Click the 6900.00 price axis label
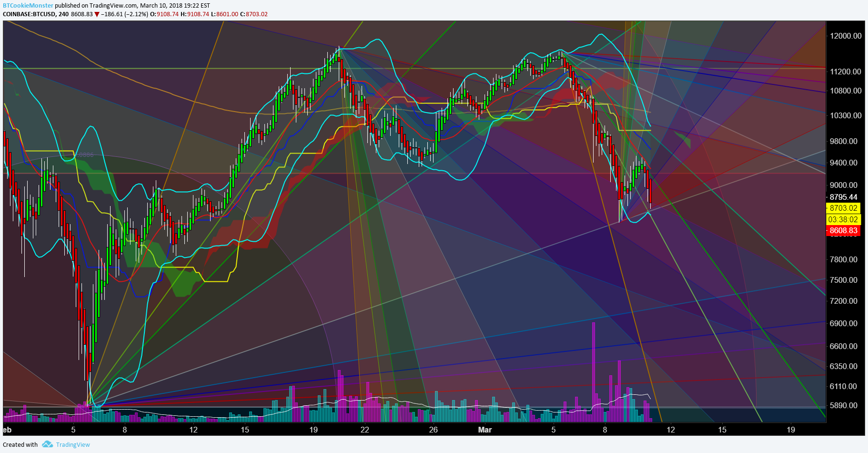Viewport: 868px width, 453px height. [x=843, y=323]
